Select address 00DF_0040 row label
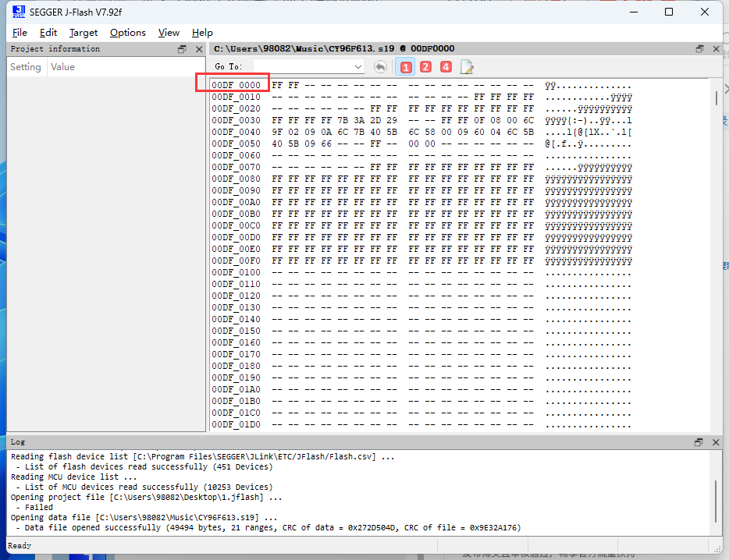Viewport: 729px width, 560px height. click(236, 132)
